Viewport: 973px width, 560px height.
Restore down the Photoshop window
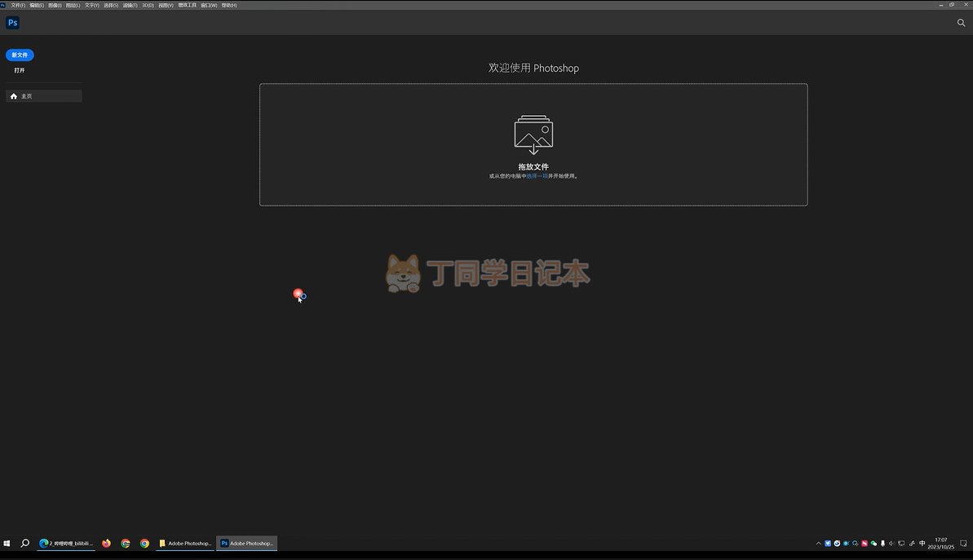click(x=952, y=4)
